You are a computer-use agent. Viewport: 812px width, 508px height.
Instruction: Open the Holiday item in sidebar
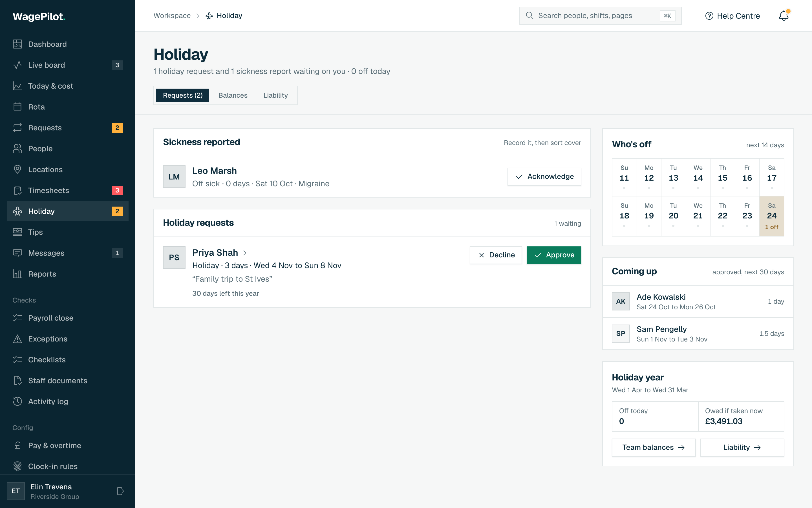coord(67,211)
